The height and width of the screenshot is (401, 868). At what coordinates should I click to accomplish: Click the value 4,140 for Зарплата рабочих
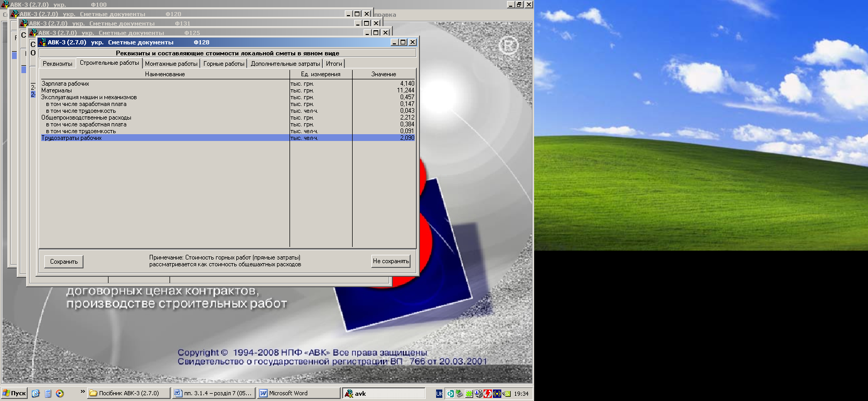pos(407,84)
